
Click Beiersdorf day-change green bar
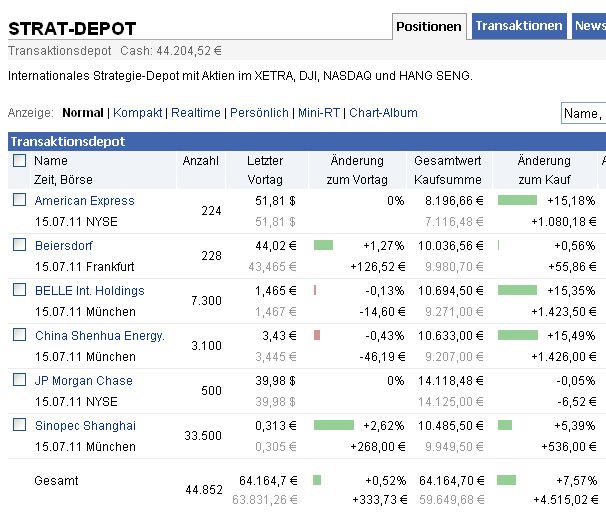(323, 245)
